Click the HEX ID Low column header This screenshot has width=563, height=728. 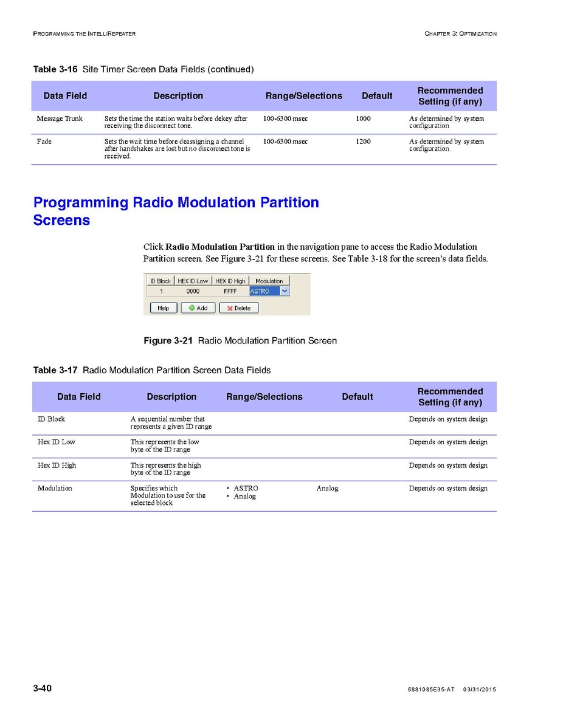point(193,281)
